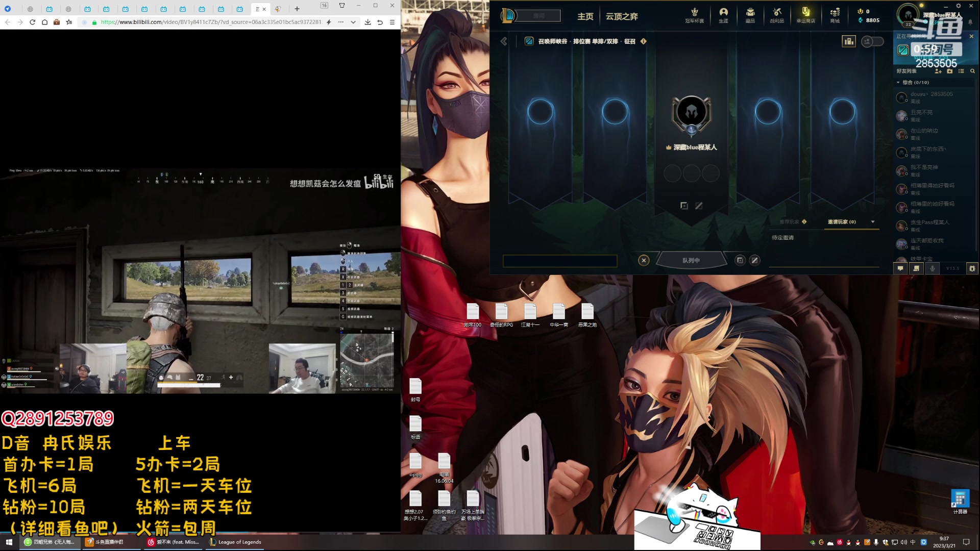The height and width of the screenshot is (551, 980).
Task: Open 邀请玩家 (0) tab
Action: click(842, 222)
